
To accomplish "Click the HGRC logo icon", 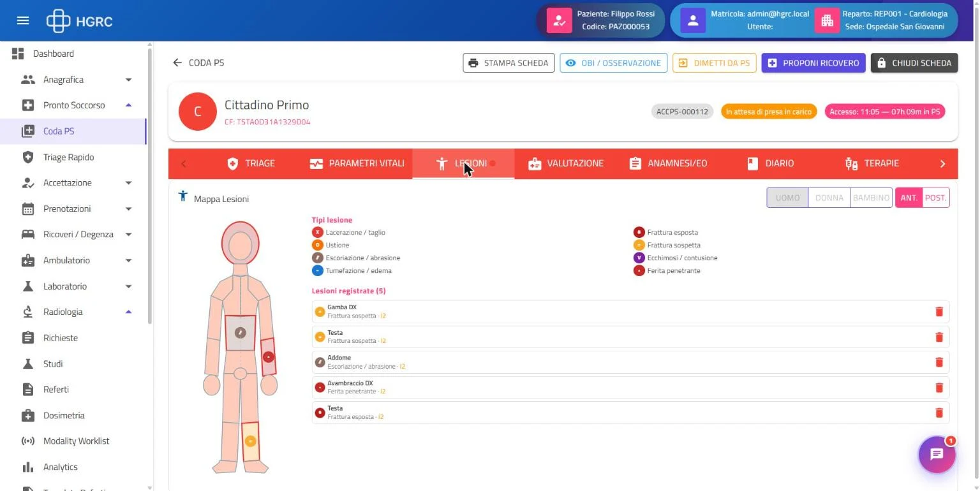I will (58, 20).
